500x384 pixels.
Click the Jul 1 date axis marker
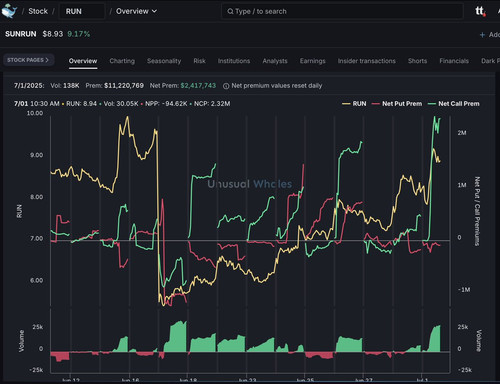point(422,380)
